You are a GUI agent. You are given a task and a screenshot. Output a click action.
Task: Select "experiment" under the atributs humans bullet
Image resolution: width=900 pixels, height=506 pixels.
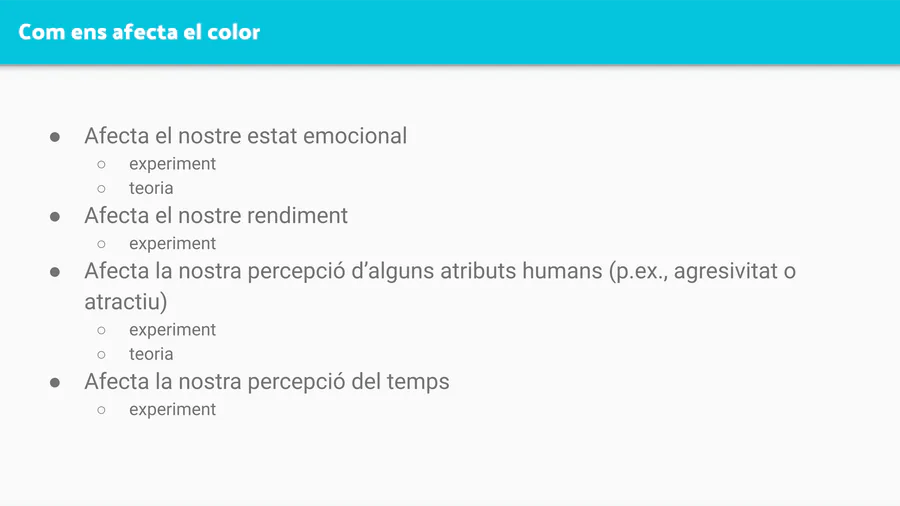pyautogui.click(x=172, y=330)
